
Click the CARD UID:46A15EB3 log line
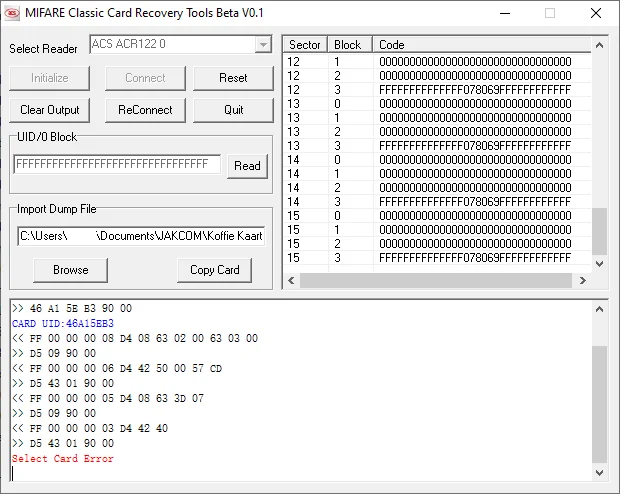63,324
